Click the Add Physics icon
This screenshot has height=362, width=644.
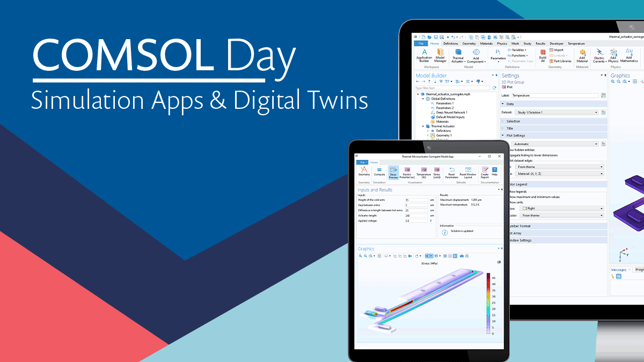coord(613,56)
